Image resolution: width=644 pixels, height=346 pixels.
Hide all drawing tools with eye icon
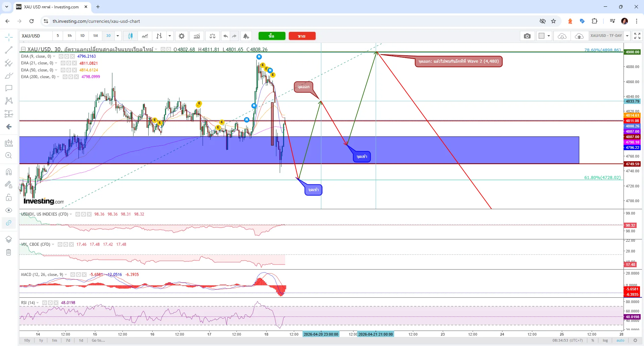coord(9,210)
